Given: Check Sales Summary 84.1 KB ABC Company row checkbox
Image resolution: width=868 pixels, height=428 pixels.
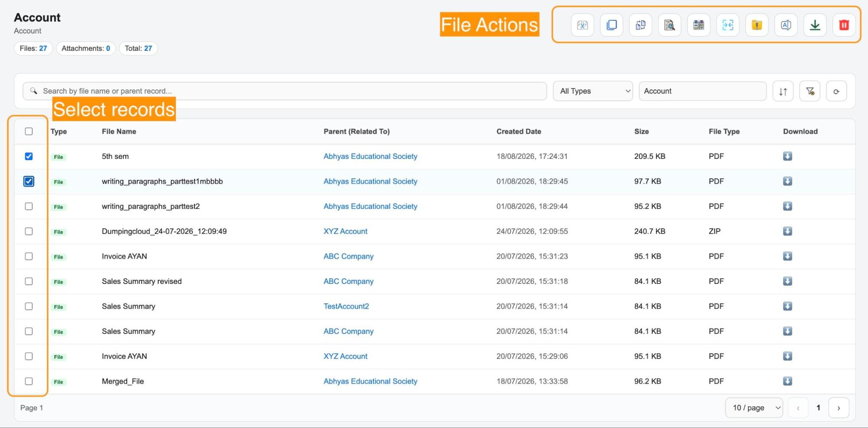Looking at the screenshot, I should click(29, 331).
